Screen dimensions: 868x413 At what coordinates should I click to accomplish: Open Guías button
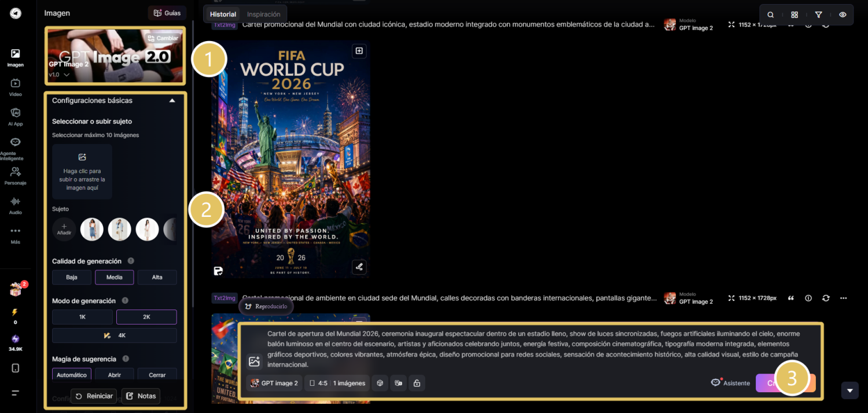click(167, 13)
